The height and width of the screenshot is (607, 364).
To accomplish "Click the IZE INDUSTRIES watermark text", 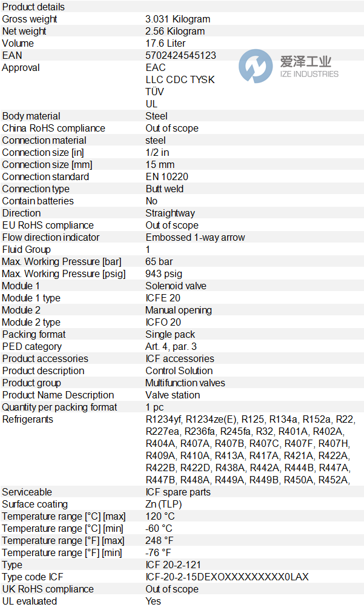I will pyautogui.click(x=309, y=74).
